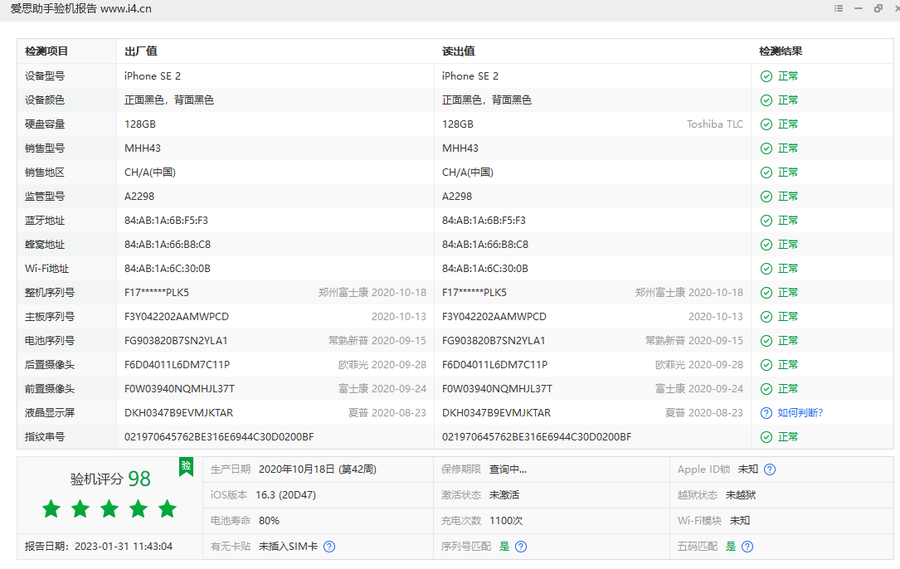Click the 电池寿命 80% value
This screenshot has width=900, height=569.
pyautogui.click(x=269, y=521)
